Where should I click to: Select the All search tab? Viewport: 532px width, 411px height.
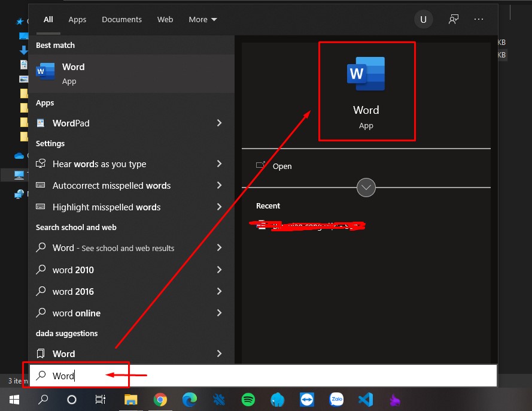coord(48,19)
